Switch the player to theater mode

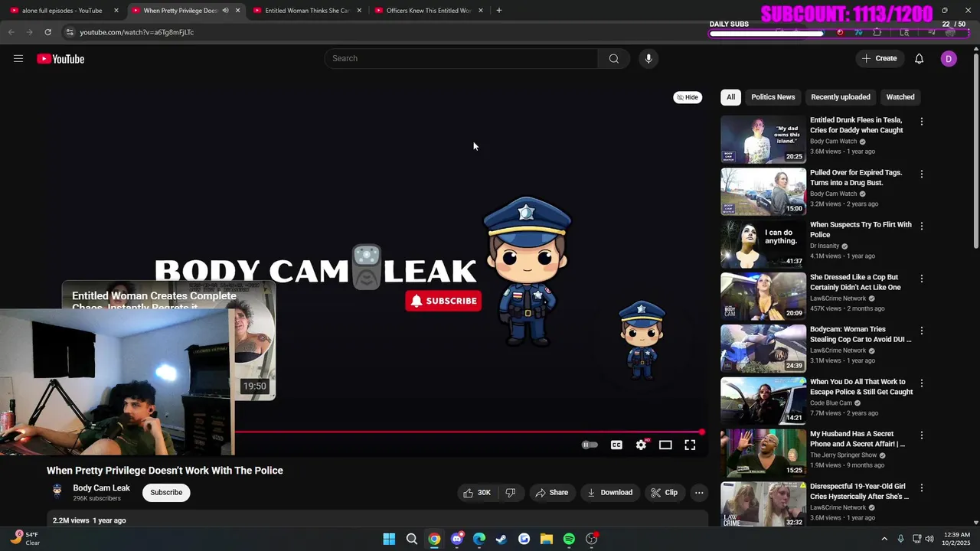[665, 445]
